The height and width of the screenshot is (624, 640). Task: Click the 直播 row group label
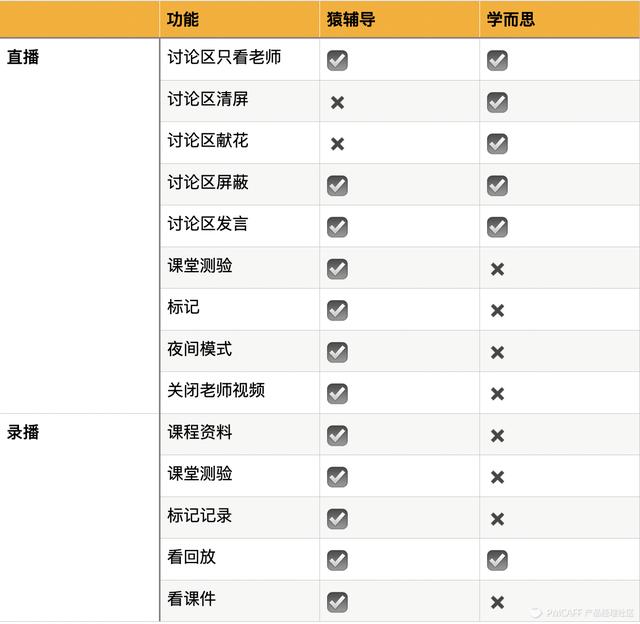(23, 57)
